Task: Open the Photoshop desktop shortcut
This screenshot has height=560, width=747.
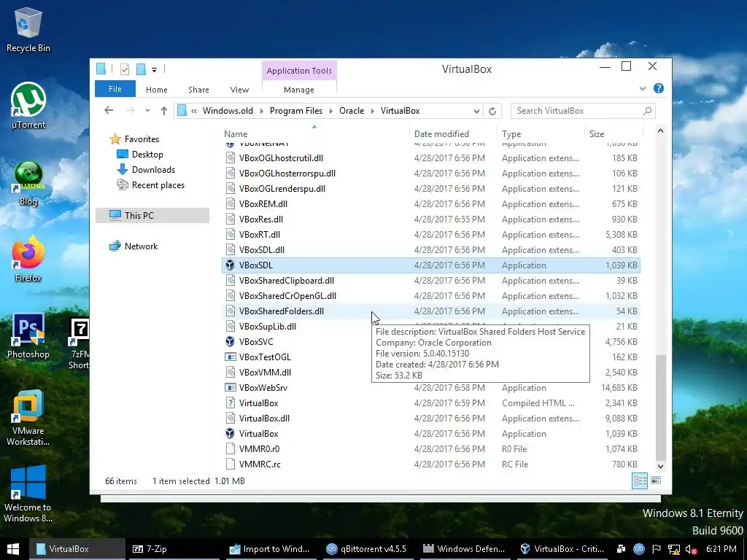Action: point(28,335)
